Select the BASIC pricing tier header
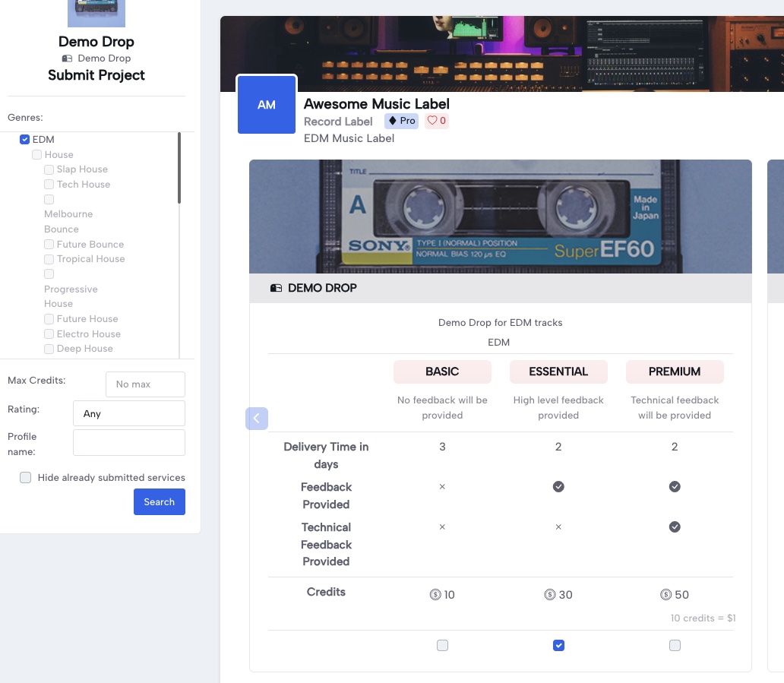Screen dimensions: 784x683 [x=442, y=372]
